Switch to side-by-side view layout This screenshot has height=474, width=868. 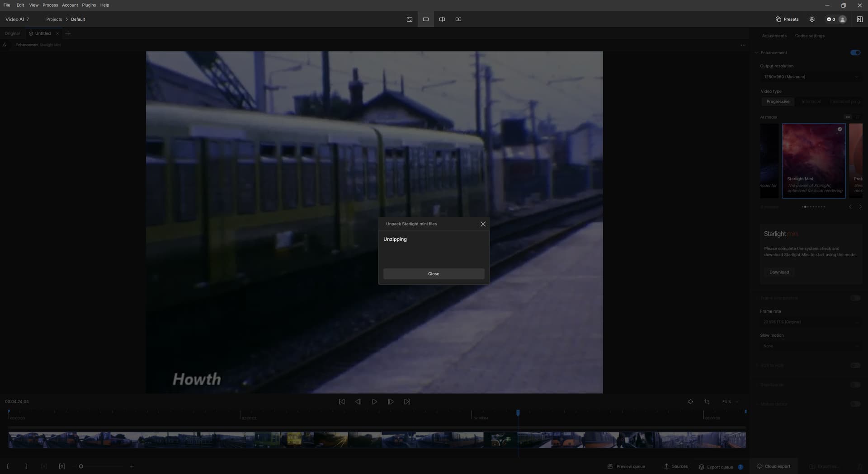click(x=458, y=19)
